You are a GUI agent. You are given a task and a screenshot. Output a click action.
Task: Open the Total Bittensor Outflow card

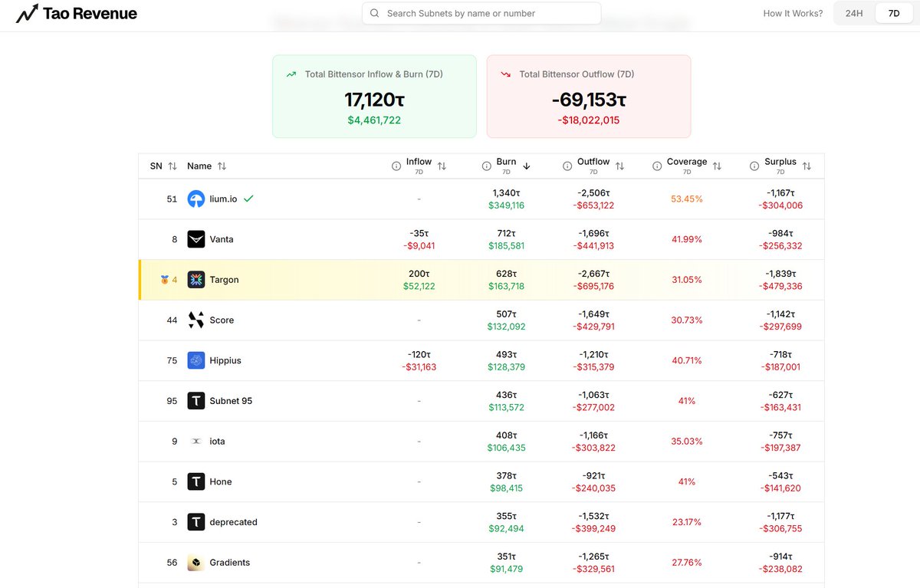click(589, 97)
